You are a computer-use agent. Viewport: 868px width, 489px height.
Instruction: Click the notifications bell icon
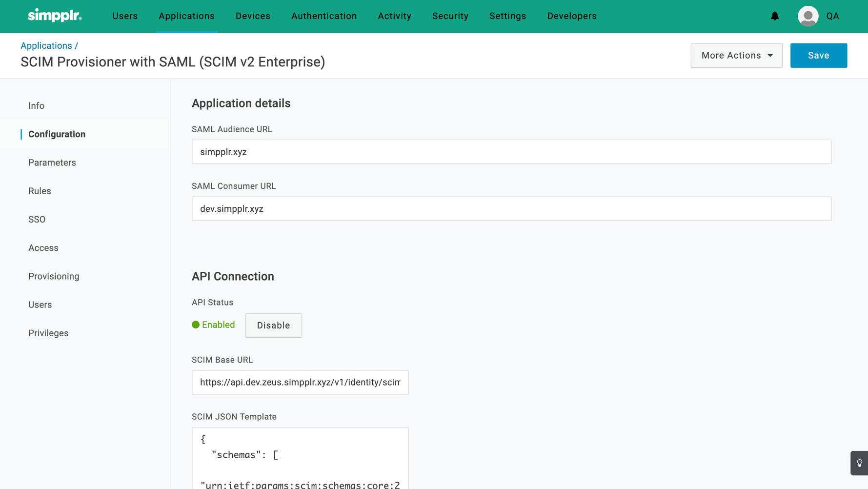tap(775, 16)
